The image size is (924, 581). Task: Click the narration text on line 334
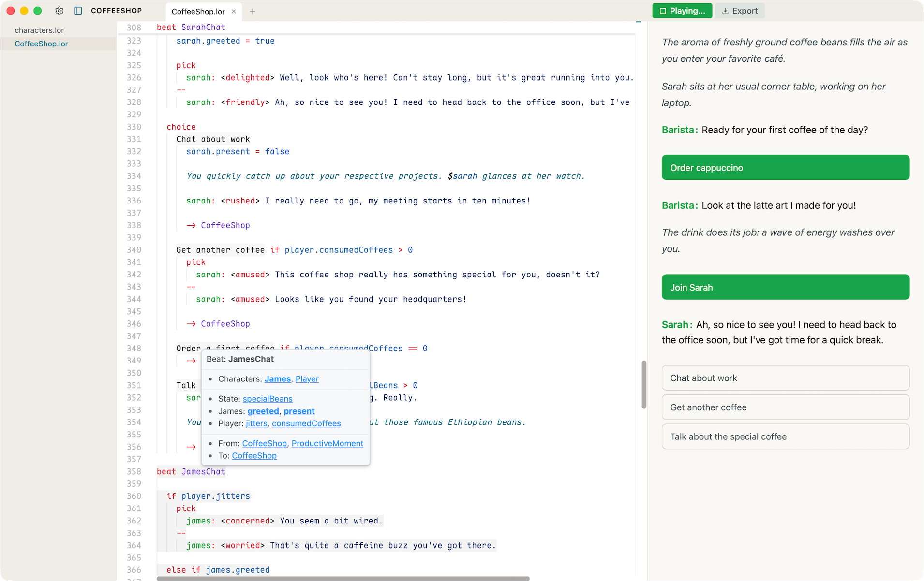coord(386,176)
